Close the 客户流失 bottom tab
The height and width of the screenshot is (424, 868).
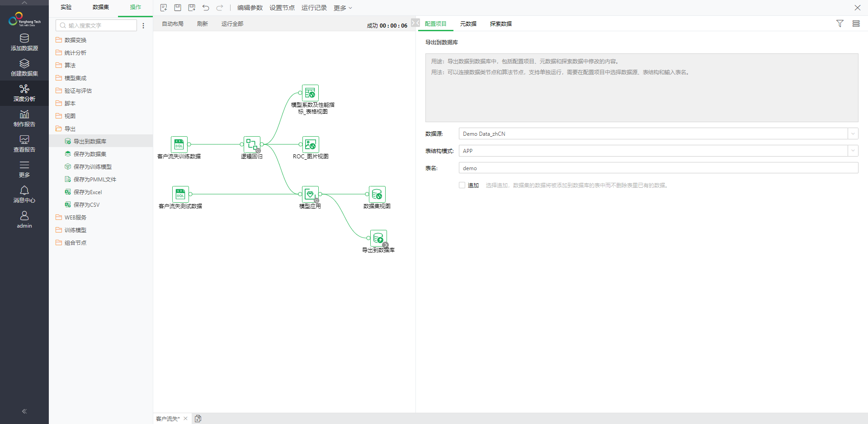(x=185, y=419)
